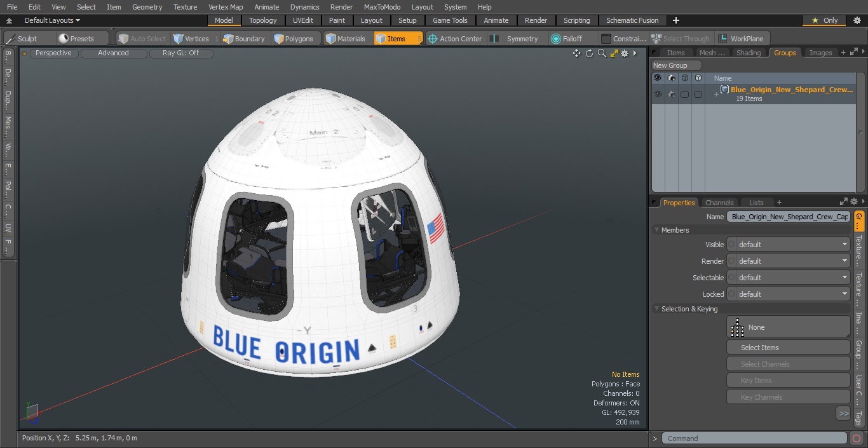Click the Command input field

[754, 438]
